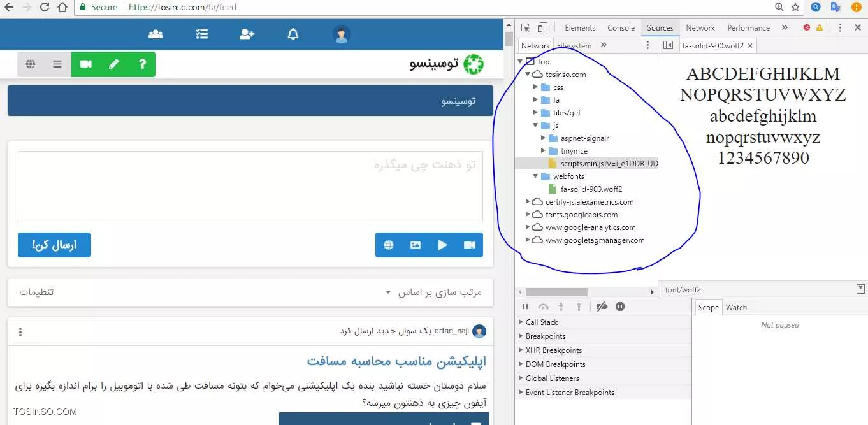This screenshot has height=425, width=868.
Task: Open DevTools customize three-dot menu
Action: coord(840,27)
